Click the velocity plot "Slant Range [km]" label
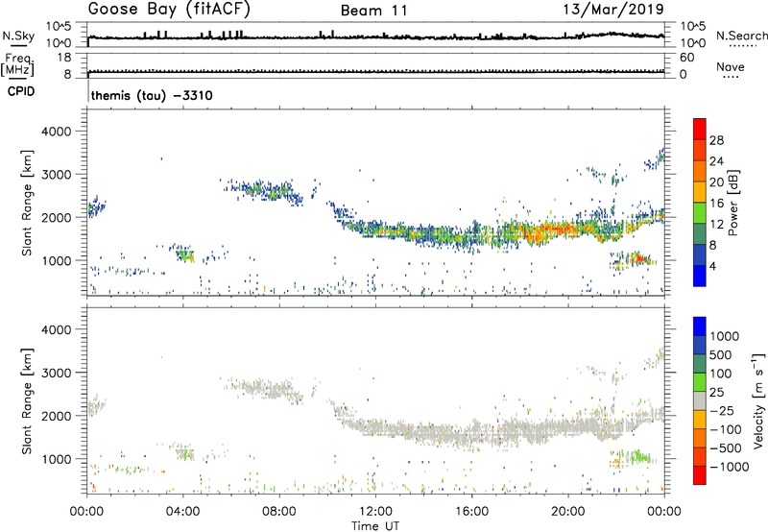 coord(27,401)
